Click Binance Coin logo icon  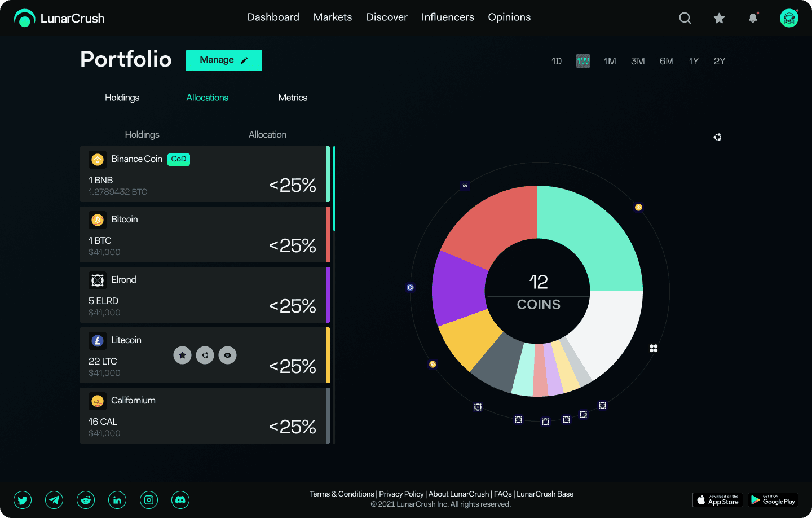(x=98, y=160)
